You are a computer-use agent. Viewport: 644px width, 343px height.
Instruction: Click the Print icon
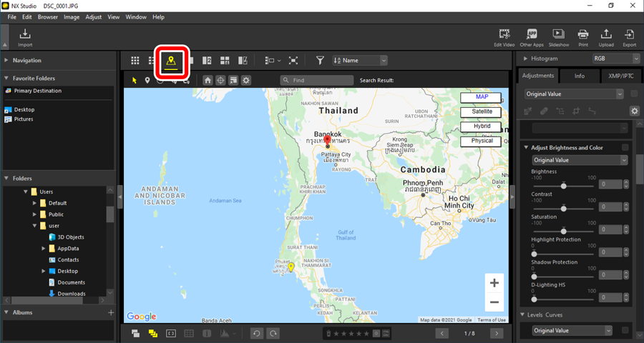click(x=582, y=38)
